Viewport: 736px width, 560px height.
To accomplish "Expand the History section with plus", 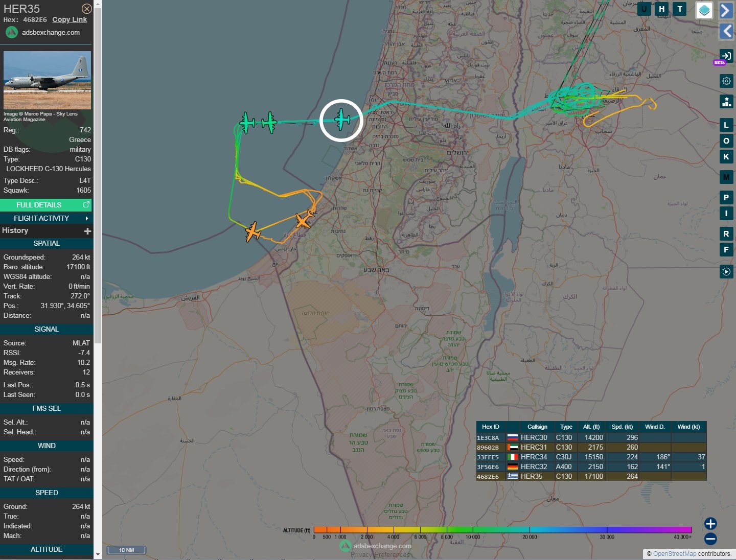I will pos(87,231).
